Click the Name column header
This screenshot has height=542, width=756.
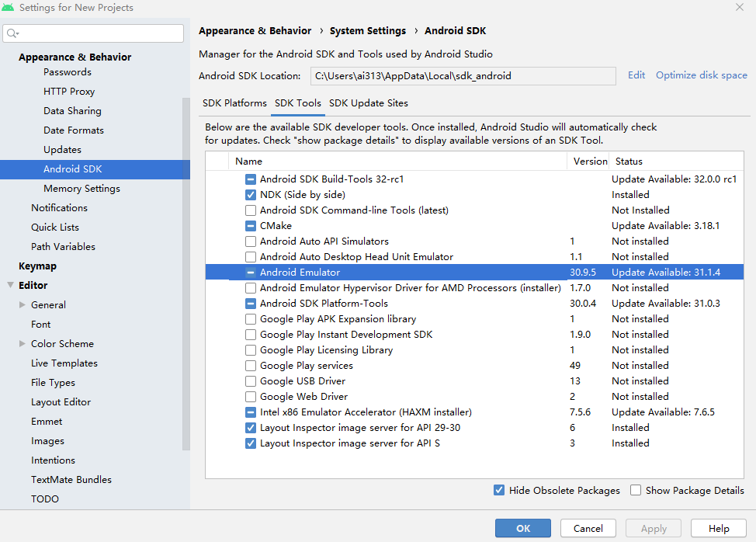click(397, 161)
